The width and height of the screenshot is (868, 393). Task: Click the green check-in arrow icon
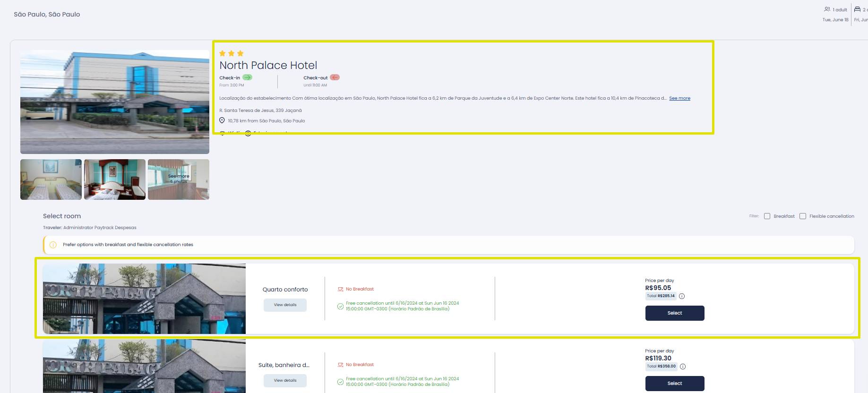(x=247, y=77)
